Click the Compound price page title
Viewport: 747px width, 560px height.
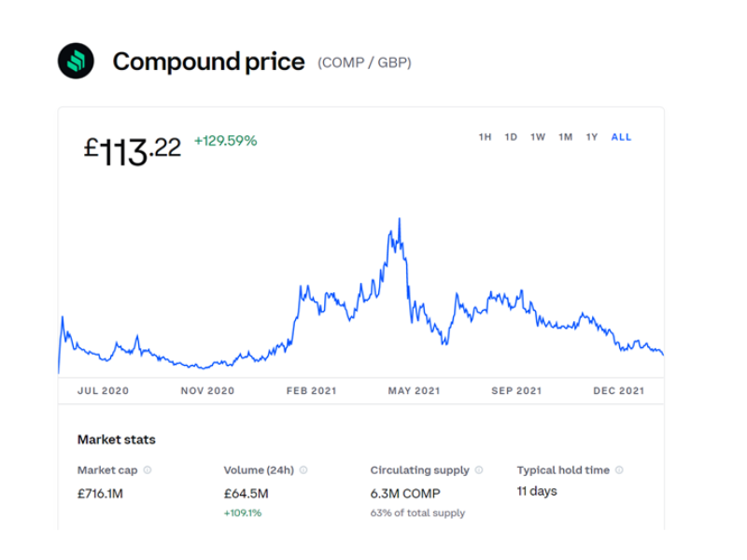(208, 61)
